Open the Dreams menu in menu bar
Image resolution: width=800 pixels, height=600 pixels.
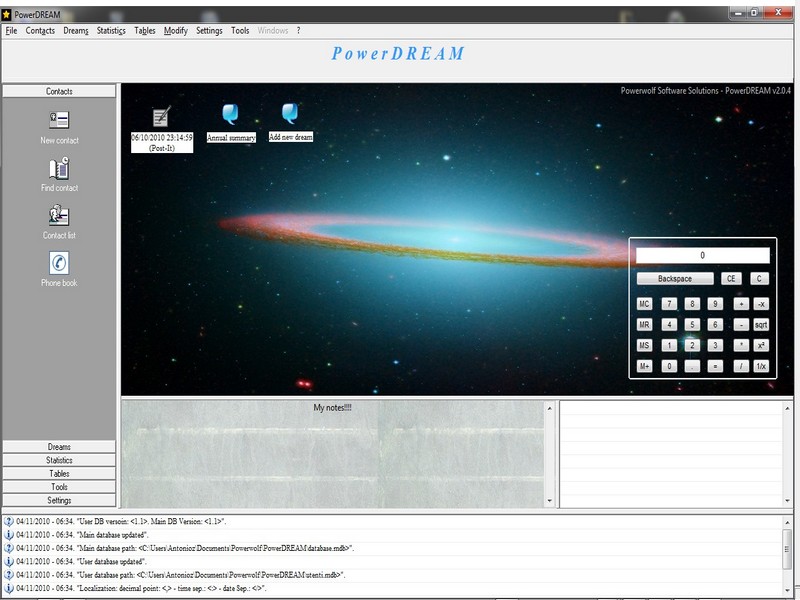[76, 31]
